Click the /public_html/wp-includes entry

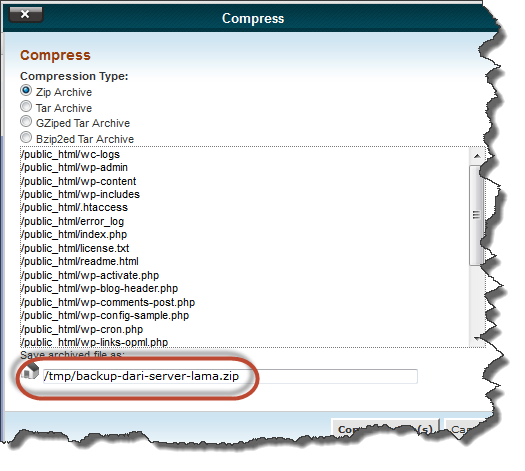click(x=80, y=194)
